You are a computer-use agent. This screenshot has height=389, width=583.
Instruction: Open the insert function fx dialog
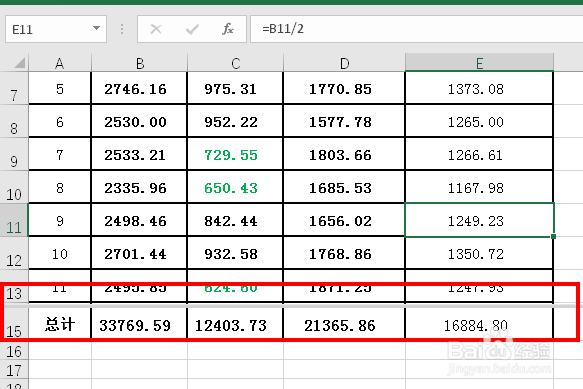click(228, 29)
